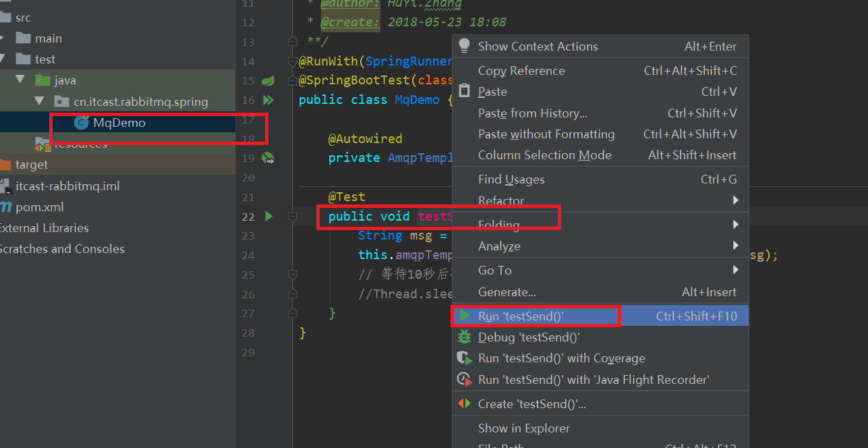Select MqDemo in the project tree

click(x=119, y=123)
